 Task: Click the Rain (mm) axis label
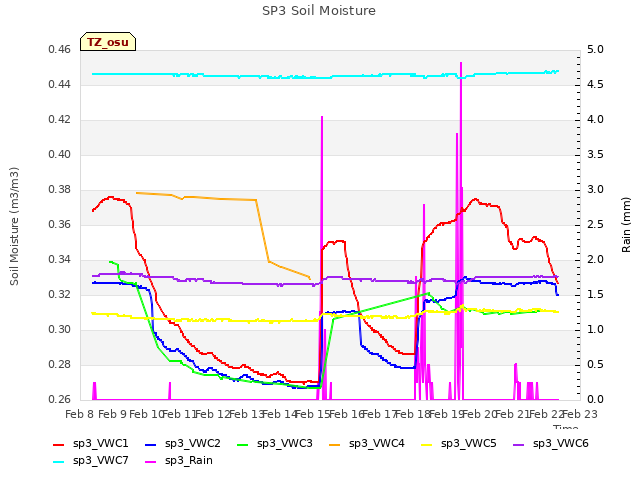(626, 225)
